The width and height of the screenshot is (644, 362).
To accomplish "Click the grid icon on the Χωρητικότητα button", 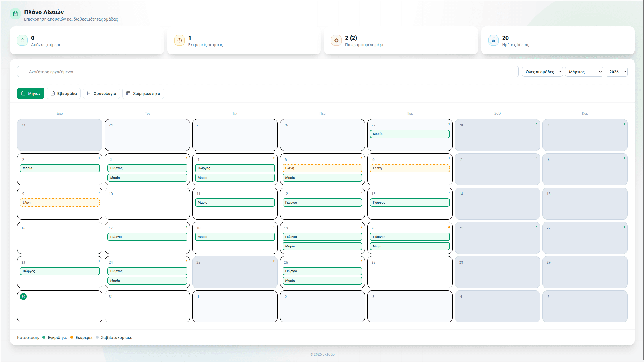I will pyautogui.click(x=128, y=93).
